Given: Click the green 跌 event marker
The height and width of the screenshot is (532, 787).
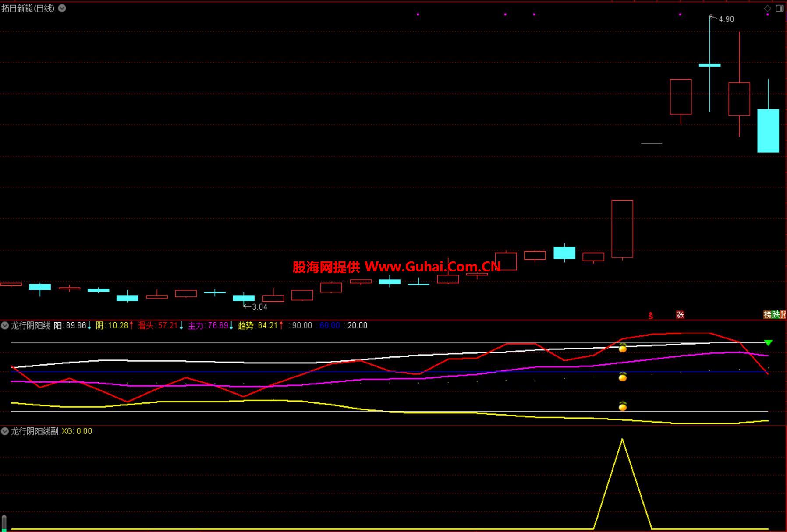Looking at the screenshot, I should (776, 314).
